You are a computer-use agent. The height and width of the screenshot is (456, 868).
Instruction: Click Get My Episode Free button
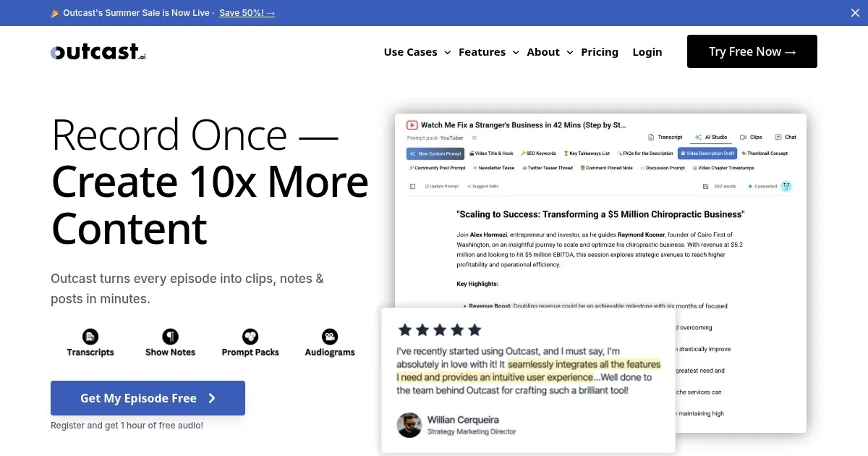[148, 398]
